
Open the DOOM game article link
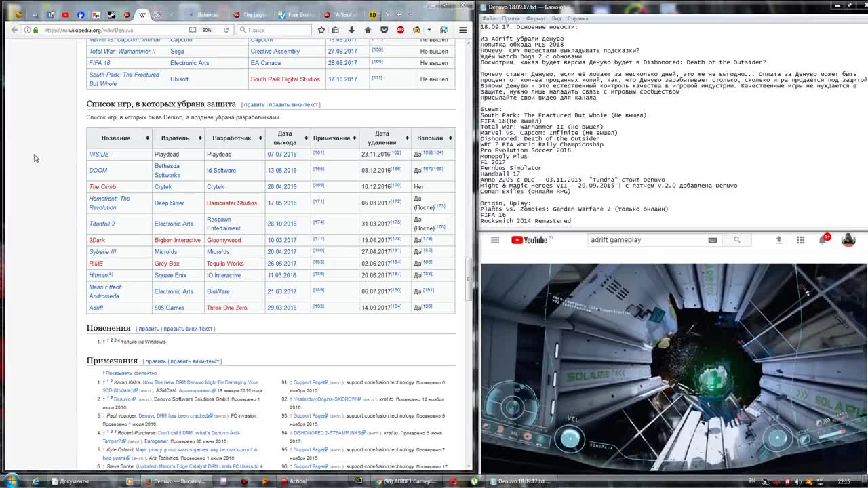(98, 171)
